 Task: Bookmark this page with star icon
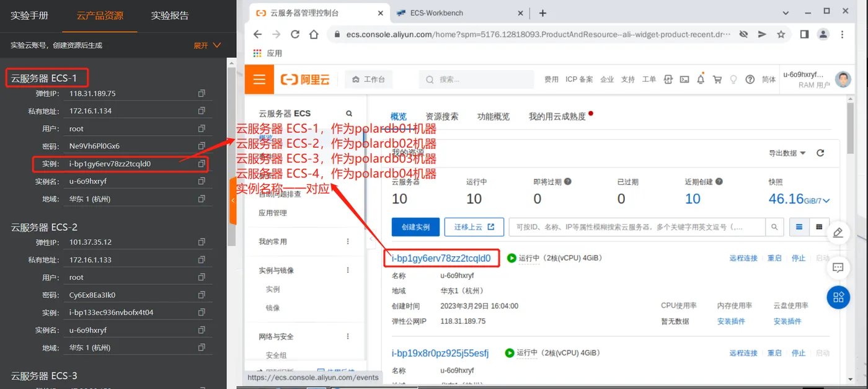coord(781,35)
